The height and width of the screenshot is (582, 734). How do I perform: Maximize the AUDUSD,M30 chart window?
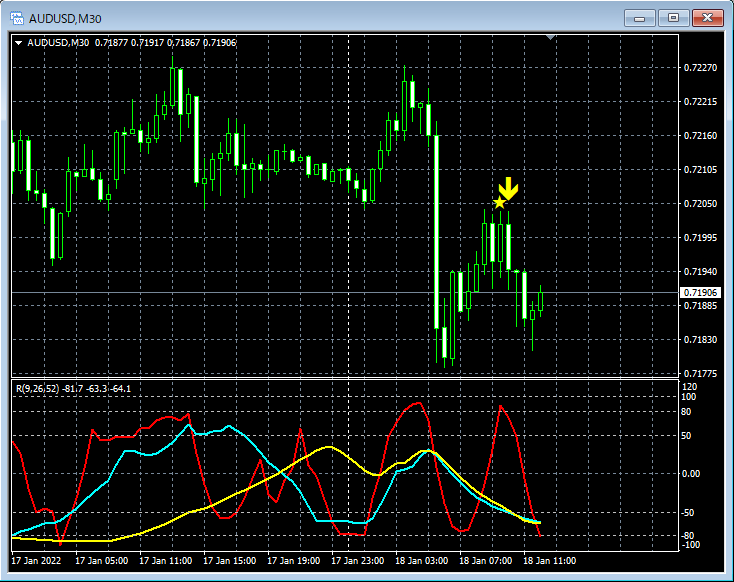(x=673, y=18)
